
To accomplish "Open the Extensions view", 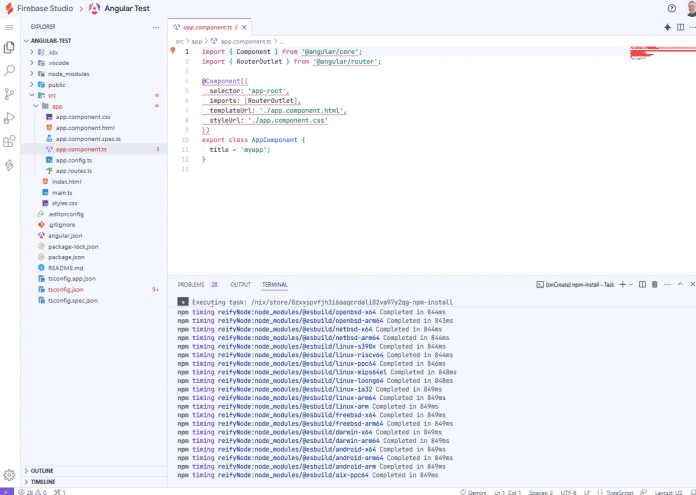I will point(9,142).
